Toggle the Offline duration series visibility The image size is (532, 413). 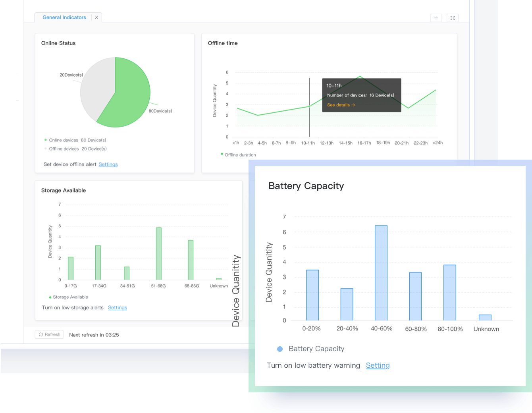coord(238,155)
